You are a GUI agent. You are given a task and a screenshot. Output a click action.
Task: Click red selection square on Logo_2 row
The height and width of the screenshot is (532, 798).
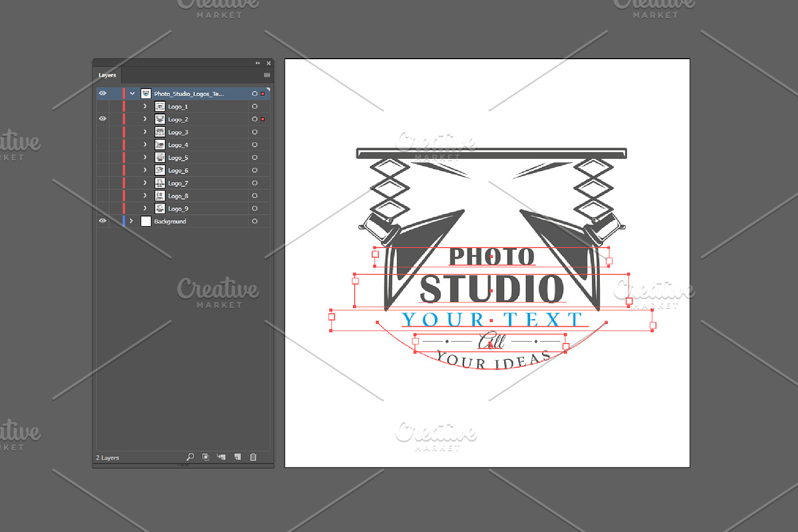[x=263, y=119]
